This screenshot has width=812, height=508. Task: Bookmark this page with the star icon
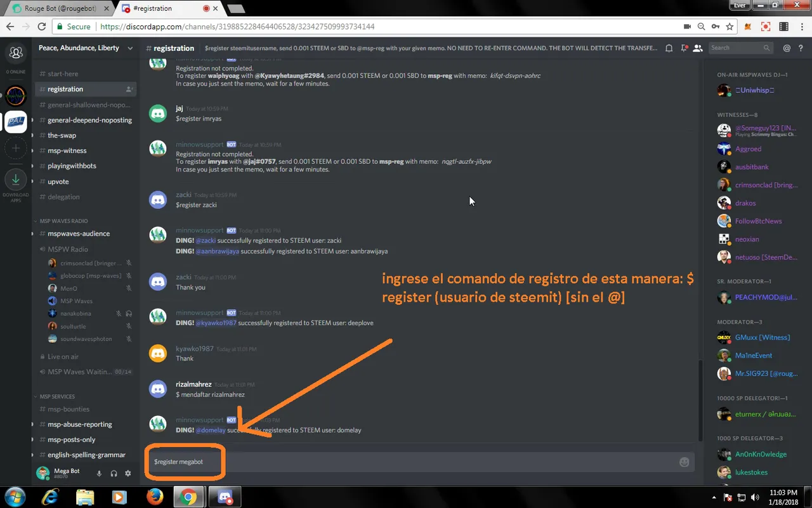pyautogui.click(x=730, y=27)
